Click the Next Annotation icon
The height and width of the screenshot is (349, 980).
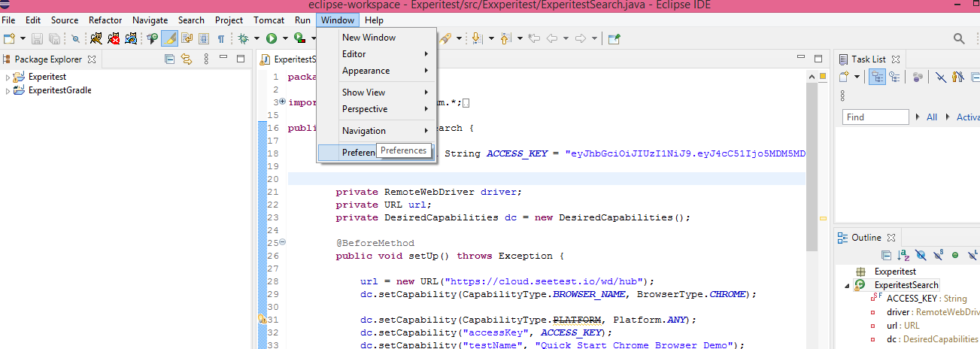point(477,38)
